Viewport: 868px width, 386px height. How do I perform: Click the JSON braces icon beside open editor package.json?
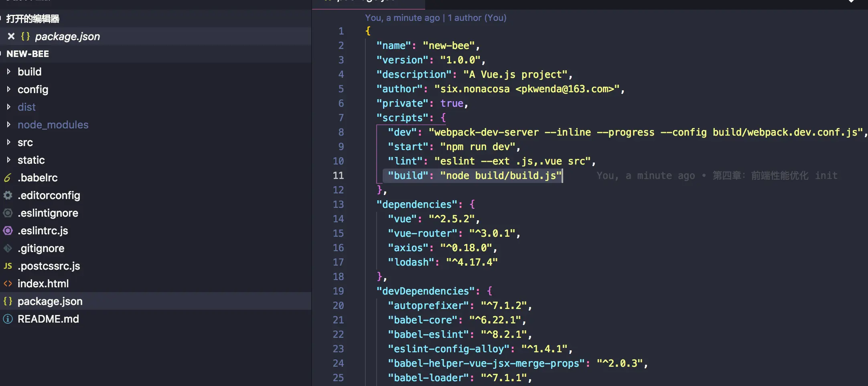25,37
